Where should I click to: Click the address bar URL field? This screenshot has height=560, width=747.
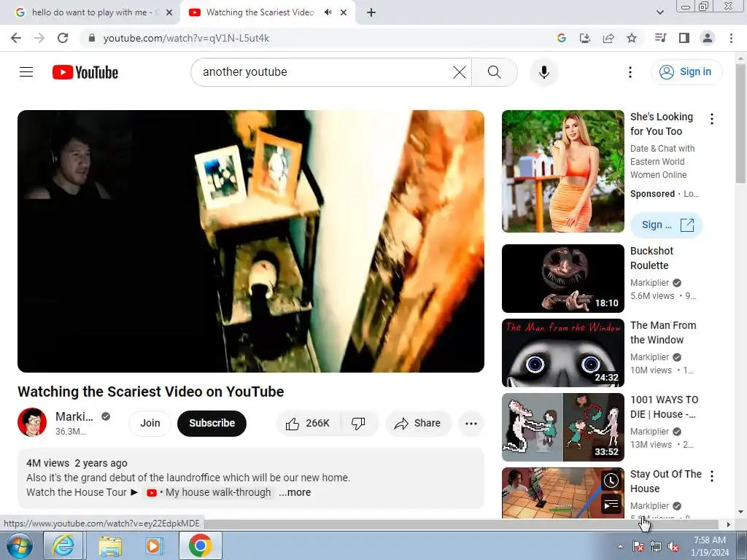pos(314,38)
